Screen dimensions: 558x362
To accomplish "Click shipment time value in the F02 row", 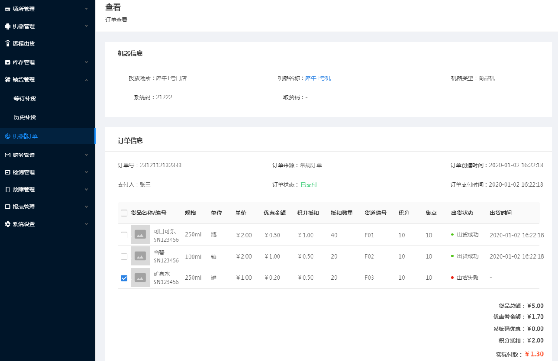I will tap(517, 256).
